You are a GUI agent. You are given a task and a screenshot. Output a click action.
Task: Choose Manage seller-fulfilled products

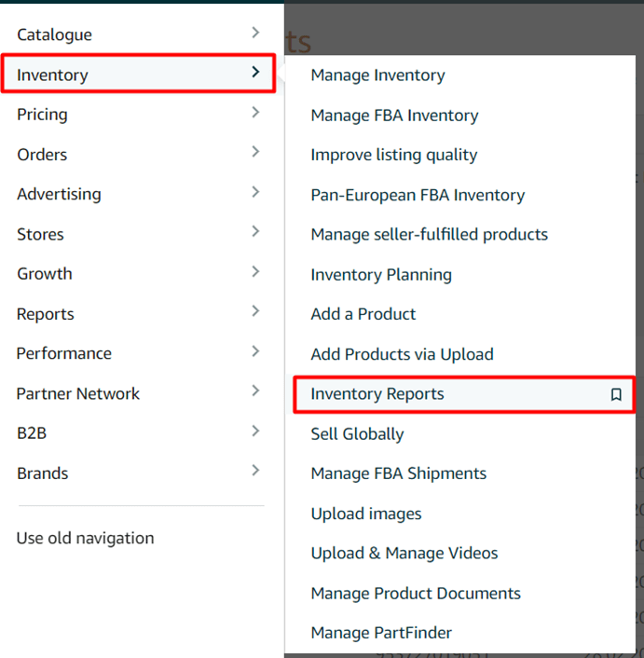(x=430, y=234)
